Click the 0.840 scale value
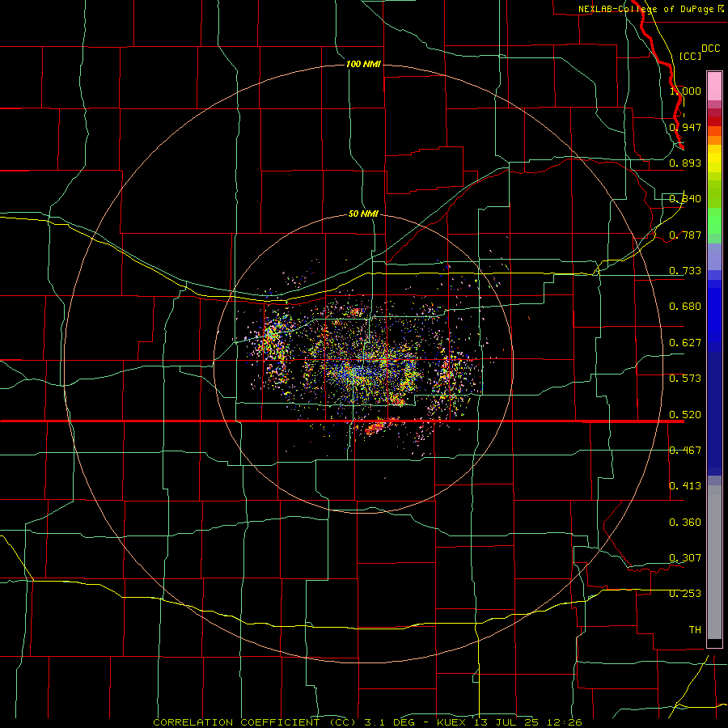This screenshot has width=728, height=728. 685,199
